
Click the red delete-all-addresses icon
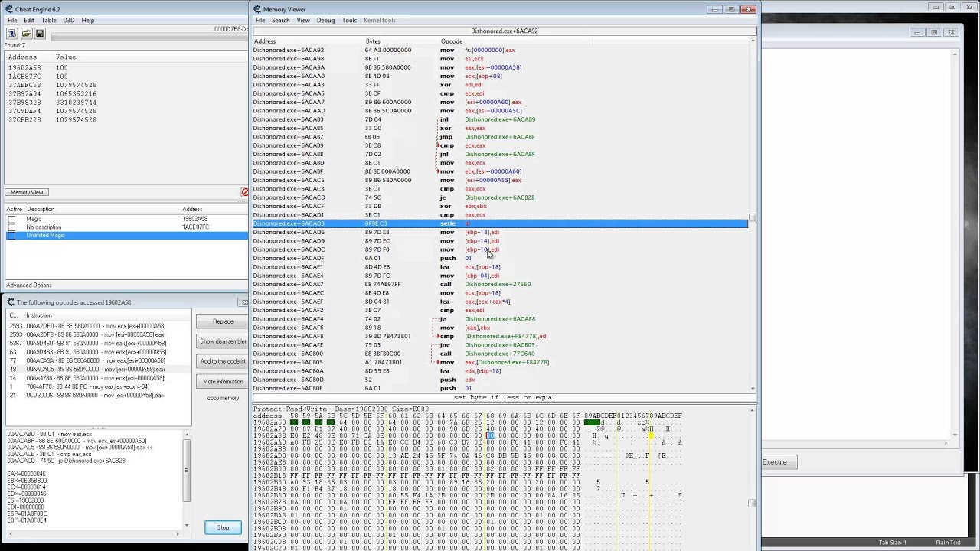click(245, 192)
